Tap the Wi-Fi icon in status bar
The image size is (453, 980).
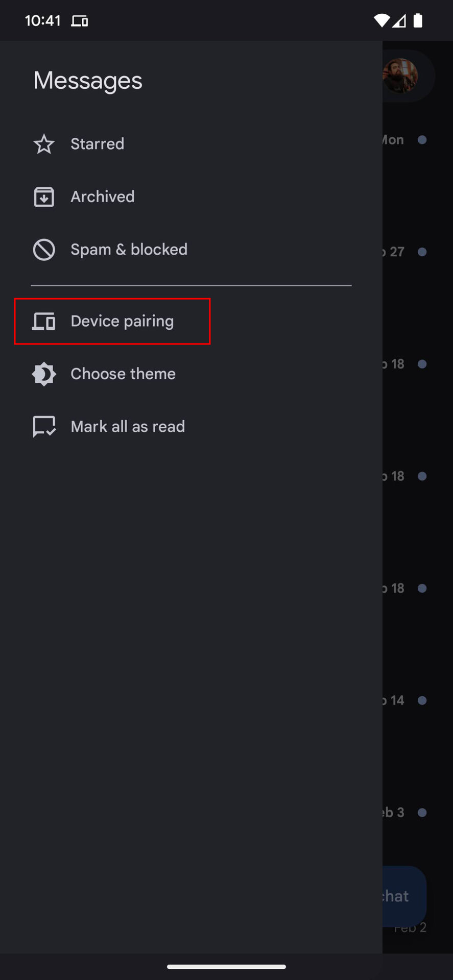pos(381,20)
